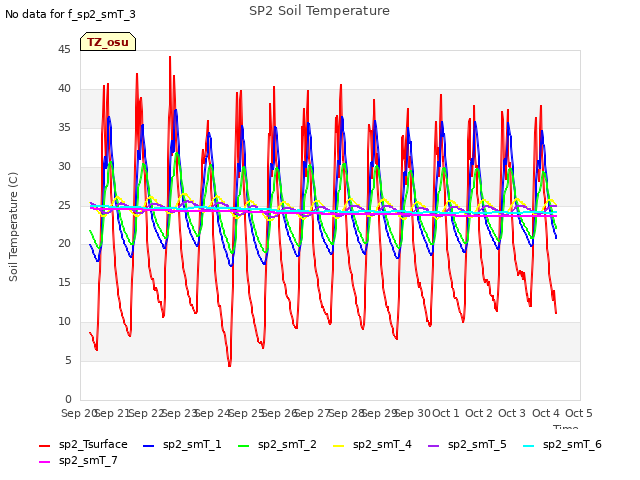This screenshot has height=480, width=640.
Task: Select sp2_Tsurface legend label
Action: coord(93,444)
